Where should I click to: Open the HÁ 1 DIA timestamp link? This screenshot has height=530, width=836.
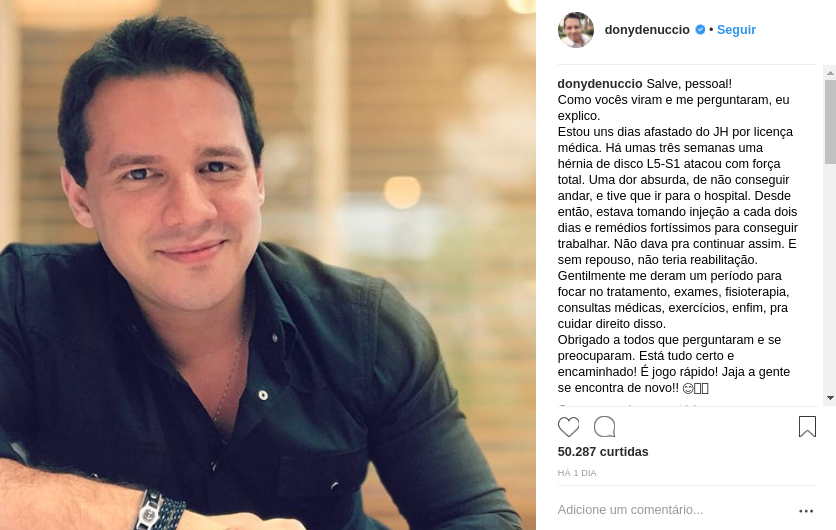[577, 473]
